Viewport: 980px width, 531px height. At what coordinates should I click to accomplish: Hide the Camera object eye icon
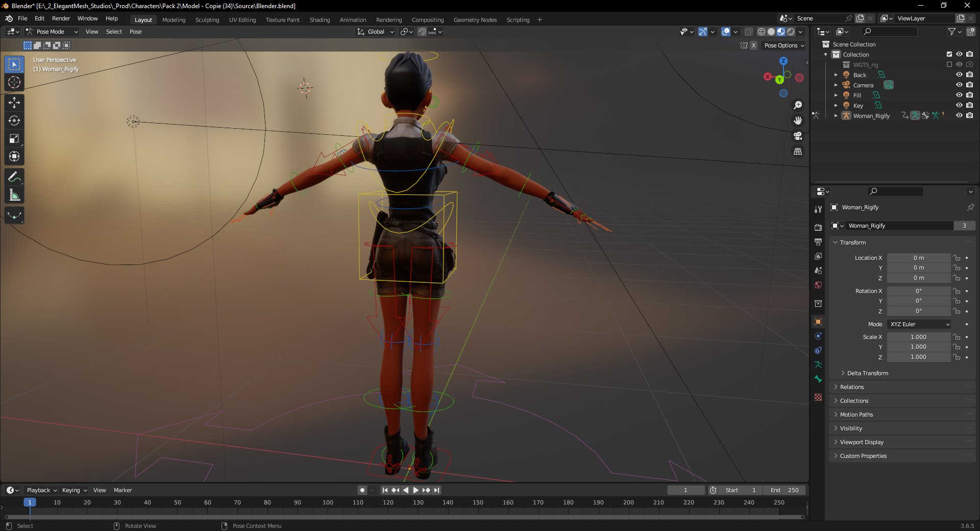click(x=959, y=85)
